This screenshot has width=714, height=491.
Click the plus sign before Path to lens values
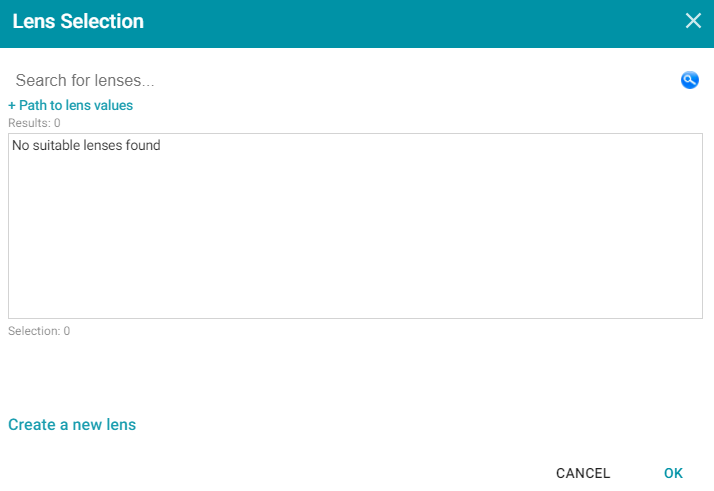pos(12,106)
